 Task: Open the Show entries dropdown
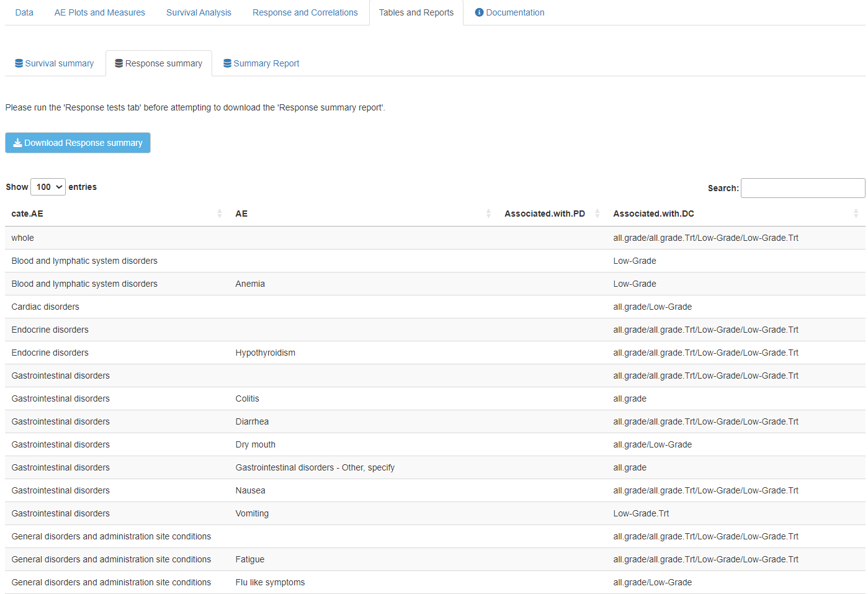48,187
